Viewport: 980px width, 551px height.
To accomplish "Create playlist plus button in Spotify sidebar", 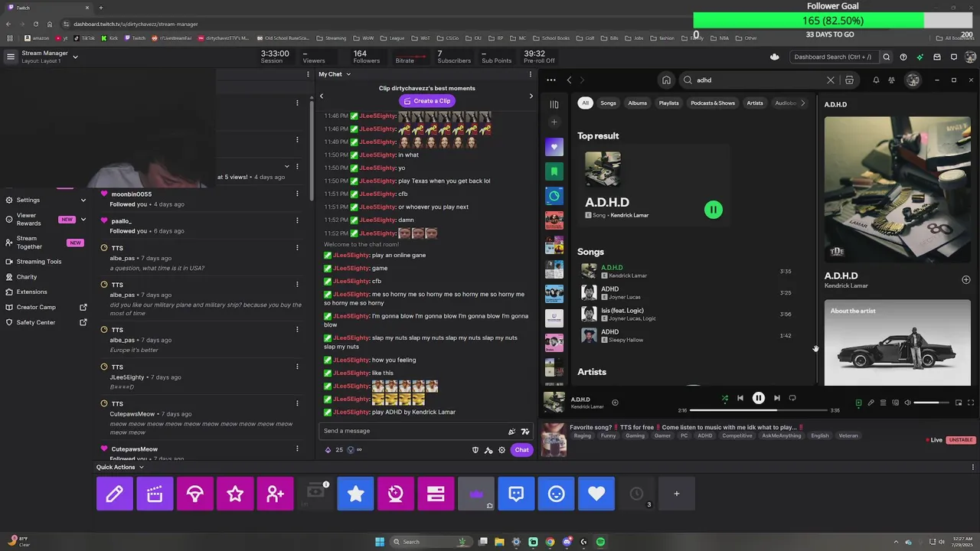I will 554,122.
